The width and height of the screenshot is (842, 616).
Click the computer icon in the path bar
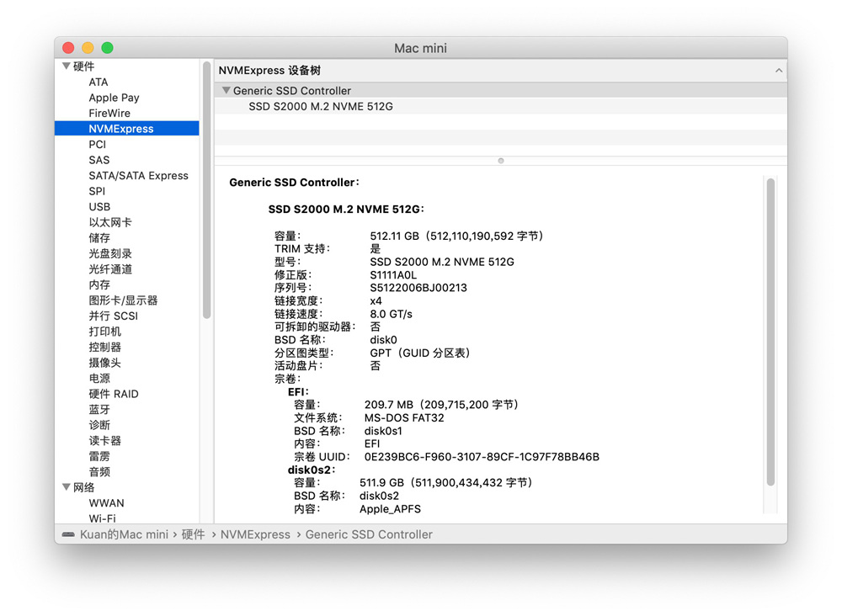(68, 534)
